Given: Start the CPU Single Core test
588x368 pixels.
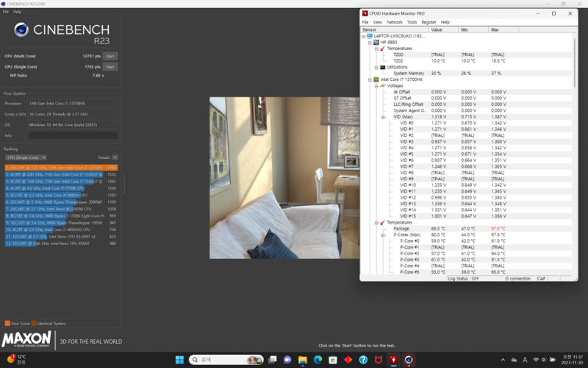Looking at the screenshot, I should click(110, 66).
